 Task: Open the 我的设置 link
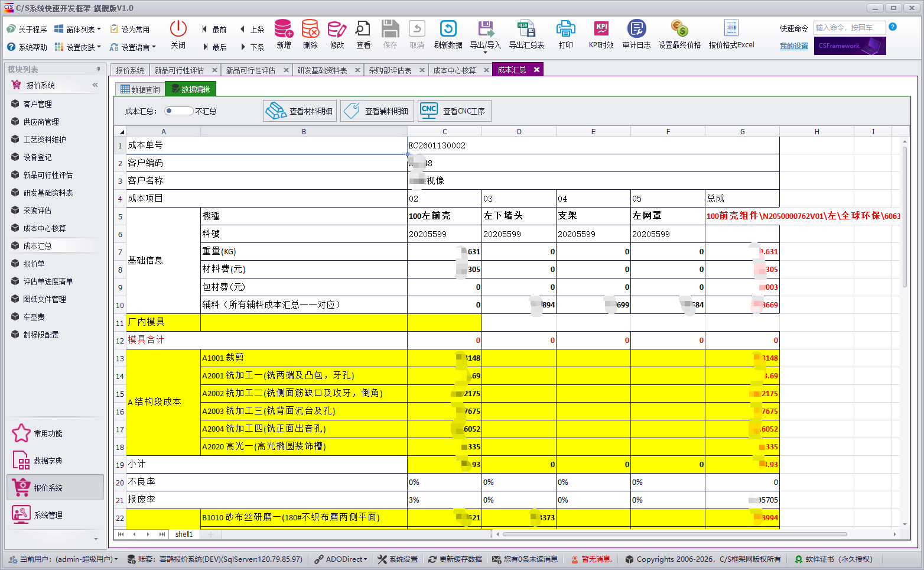tap(794, 46)
